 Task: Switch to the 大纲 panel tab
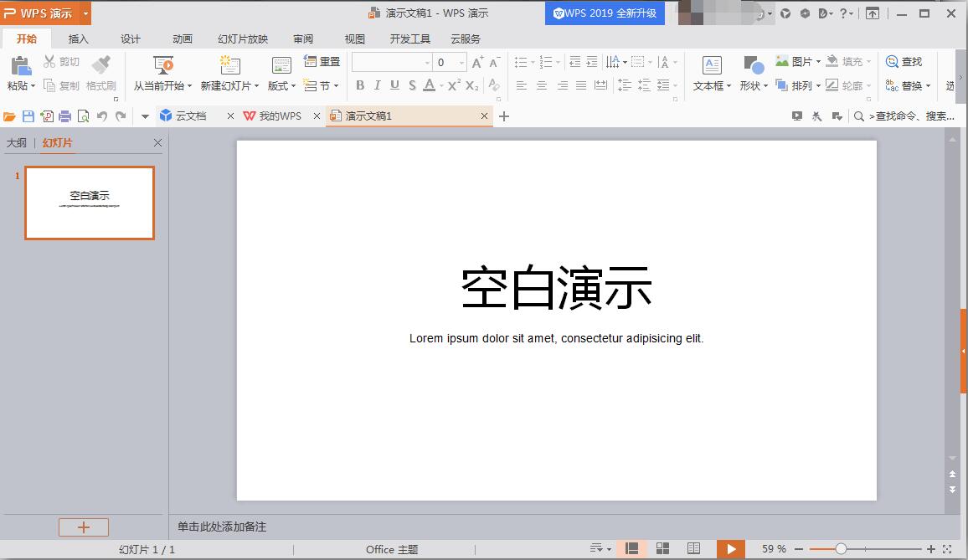(18, 142)
